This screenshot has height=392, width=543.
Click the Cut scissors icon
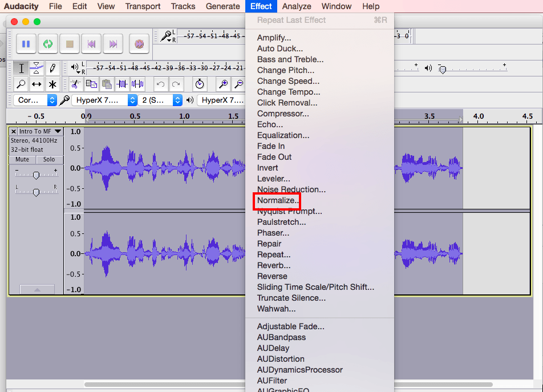[75, 84]
